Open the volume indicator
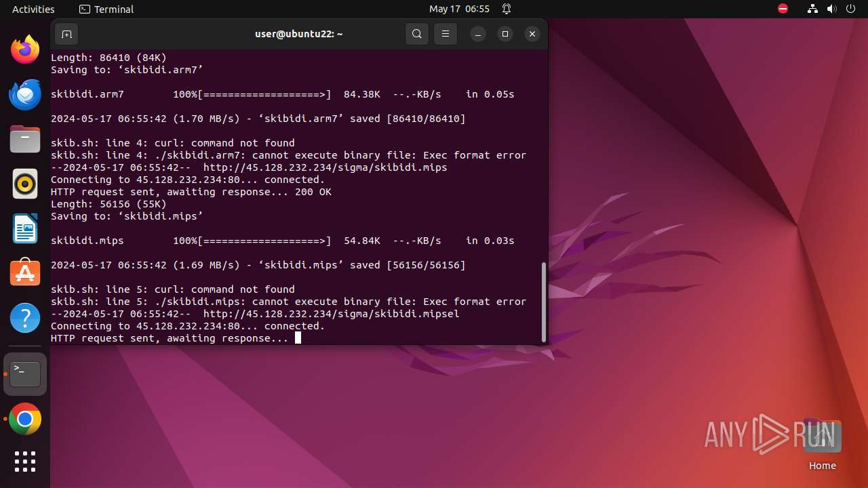Screen dimensions: 868x488 [x=832, y=9]
